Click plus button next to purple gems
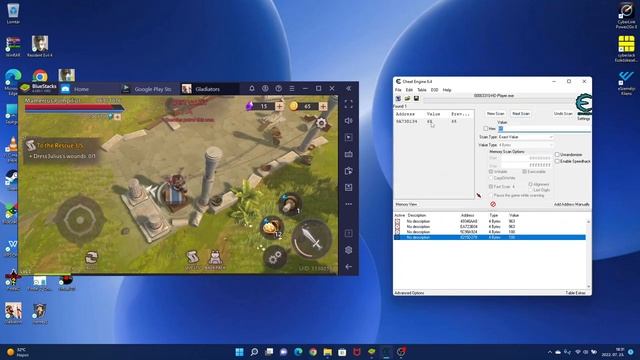 click(x=279, y=106)
